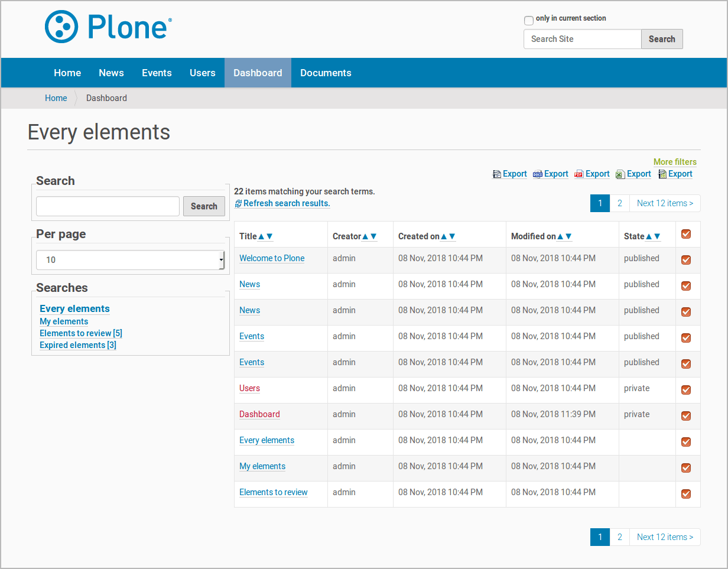Go to page 2 below the results table
Image resolution: width=728 pixels, height=569 pixels.
619,537
